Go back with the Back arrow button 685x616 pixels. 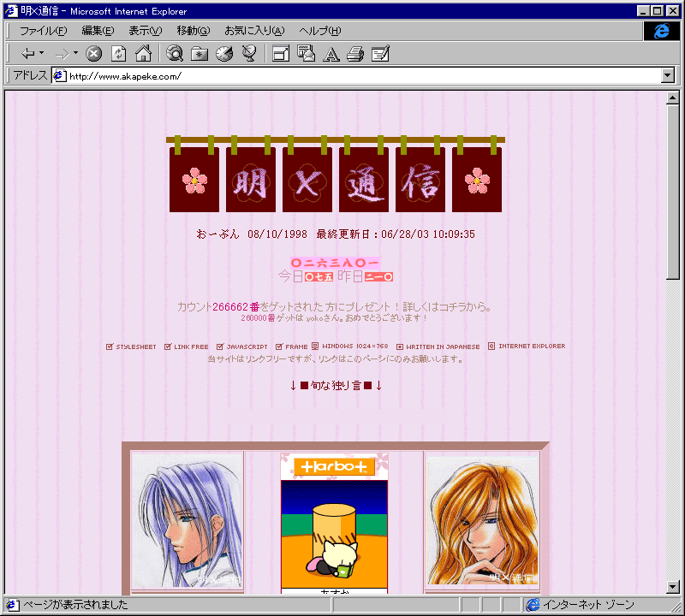click(28, 54)
